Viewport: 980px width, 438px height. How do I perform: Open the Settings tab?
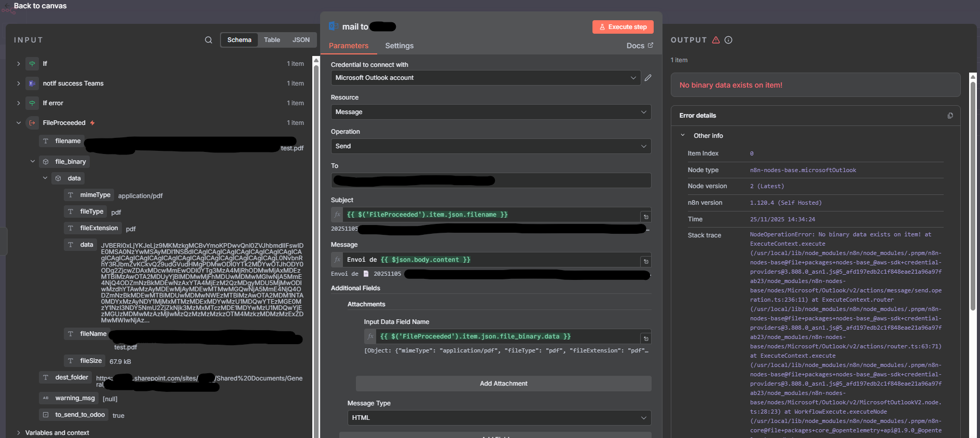(x=399, y=46)
